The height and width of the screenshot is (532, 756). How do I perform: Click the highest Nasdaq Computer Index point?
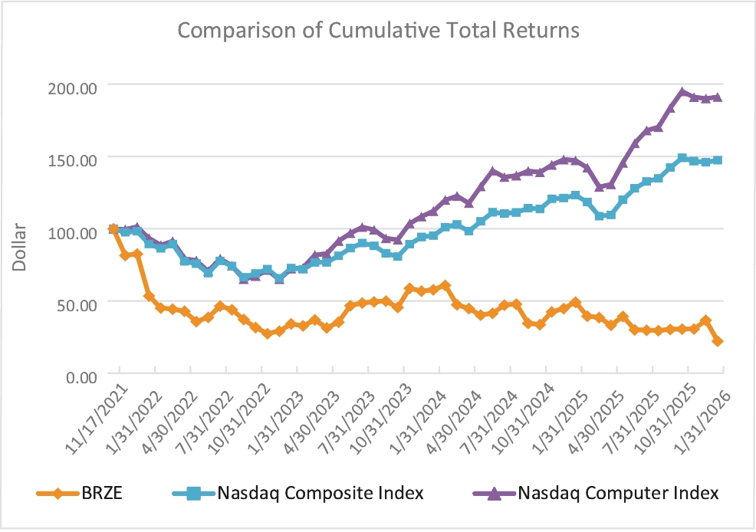tap(682, 91)
